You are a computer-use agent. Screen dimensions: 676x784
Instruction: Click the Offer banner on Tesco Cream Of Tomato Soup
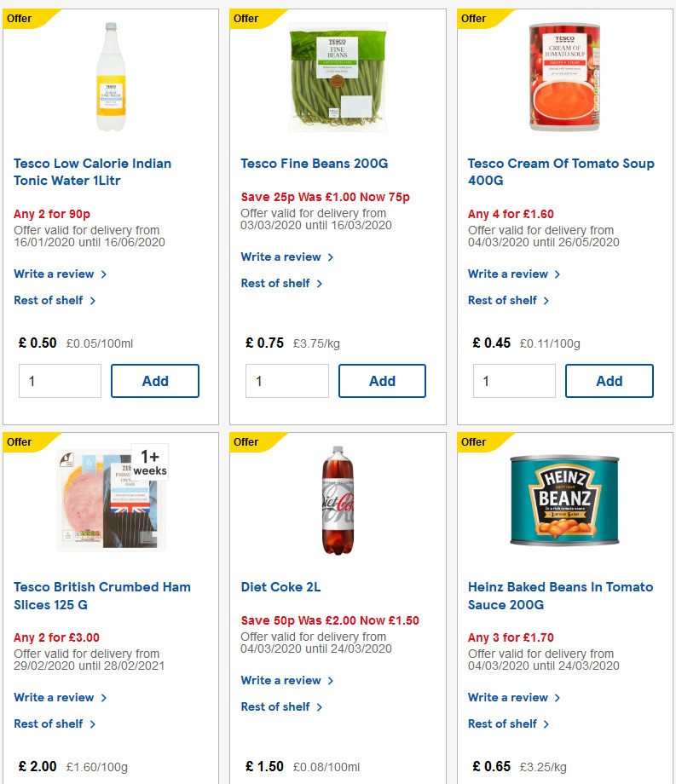472,18
